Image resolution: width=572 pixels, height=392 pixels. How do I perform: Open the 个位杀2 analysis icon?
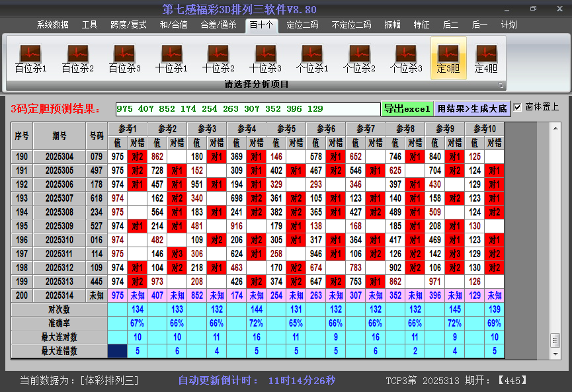pos(359,58)
